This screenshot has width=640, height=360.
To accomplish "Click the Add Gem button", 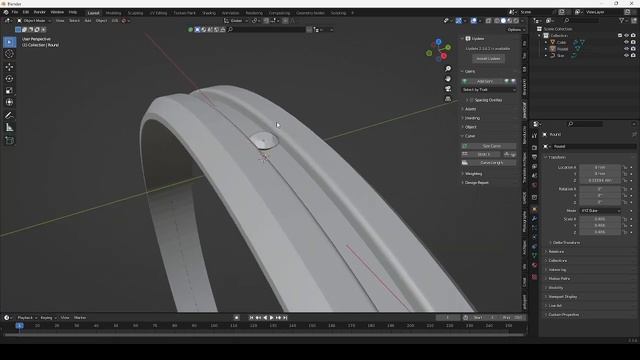I will [x=485, y=81].
